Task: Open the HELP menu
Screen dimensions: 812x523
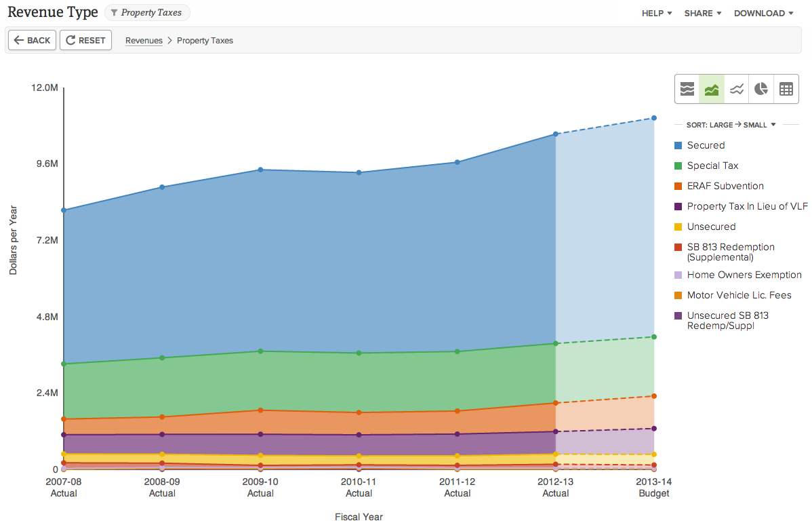Action: pos(656,13)
